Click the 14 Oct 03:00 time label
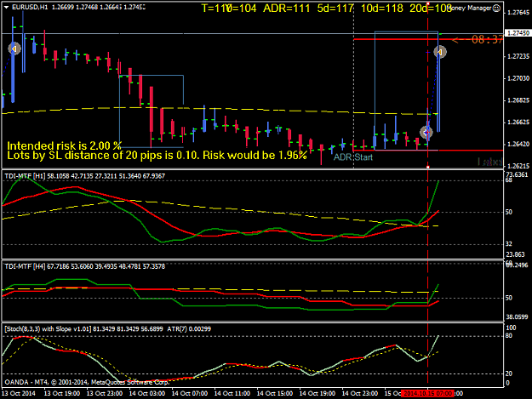This screenshot has width=532, height=399. tap(147, 394)
